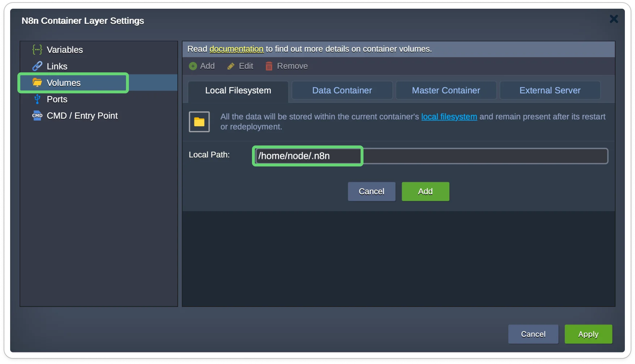This screenshot has width=635, height=364.
Task: Click the Volumes folder icon in sidebar
Action: pos(37,82)
